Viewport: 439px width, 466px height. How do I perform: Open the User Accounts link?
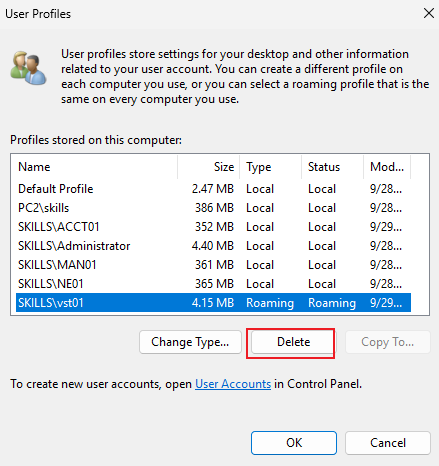coord(233,384)
